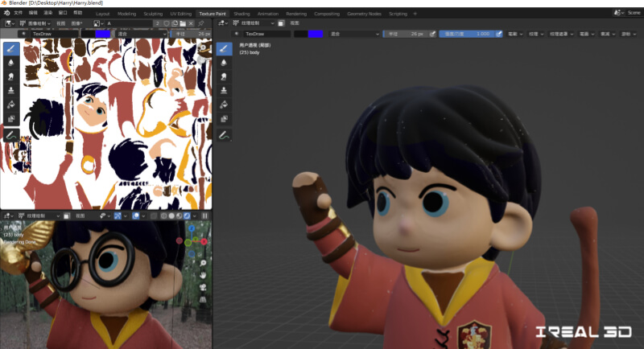Open blend mode dropdown in 3D viewport header

pos(355,34)
